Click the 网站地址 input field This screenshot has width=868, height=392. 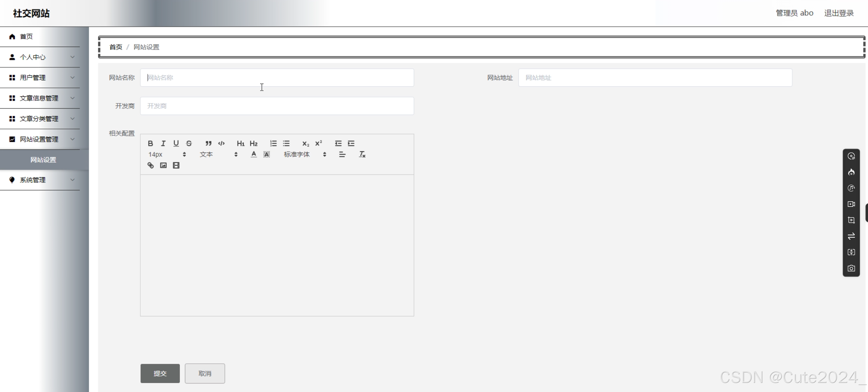point(655,78)
